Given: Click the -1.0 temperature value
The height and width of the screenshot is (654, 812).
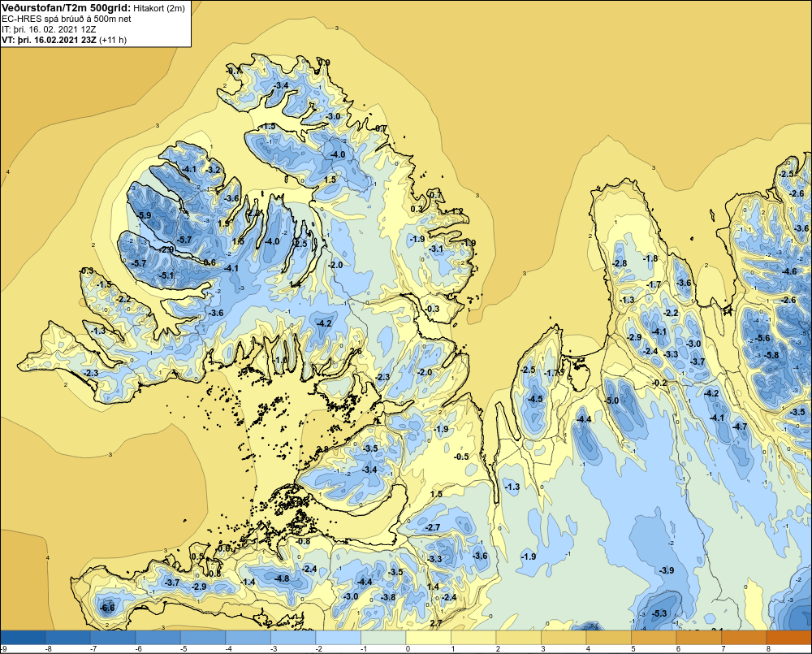Looking at the screenshot, I should [280, 360].
